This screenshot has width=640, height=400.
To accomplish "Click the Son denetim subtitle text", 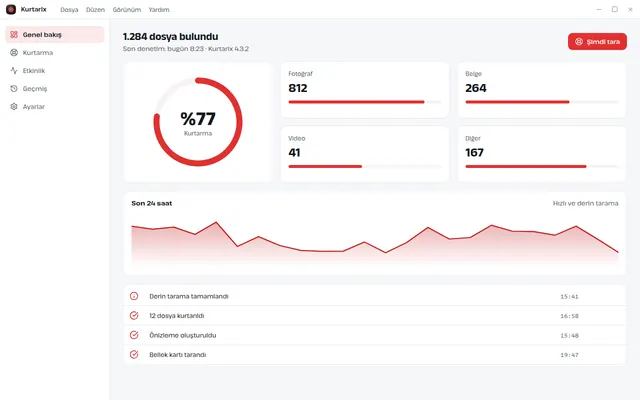I will click(x=186, y=49).
